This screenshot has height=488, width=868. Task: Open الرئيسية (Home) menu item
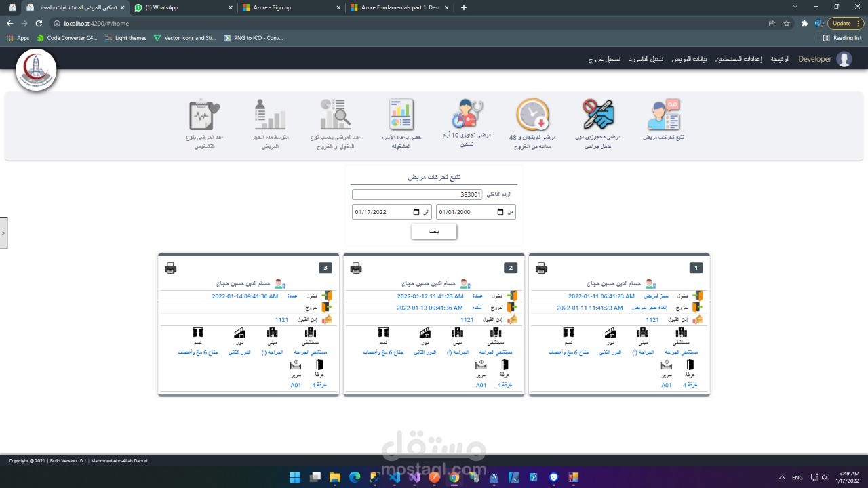click(779, 60)
